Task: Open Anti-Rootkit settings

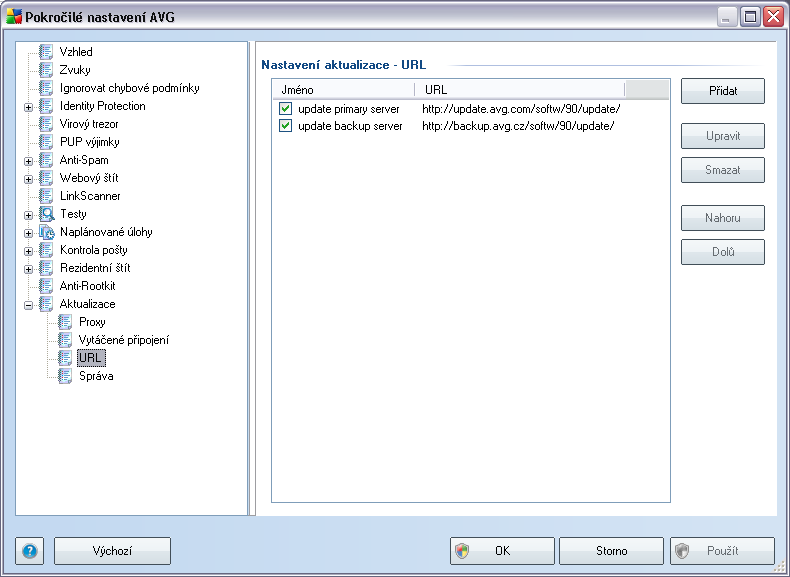Action: tap(88, 286)
